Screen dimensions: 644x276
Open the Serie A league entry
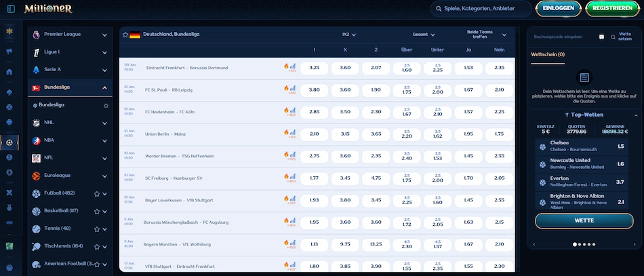(x=70, y=70)
